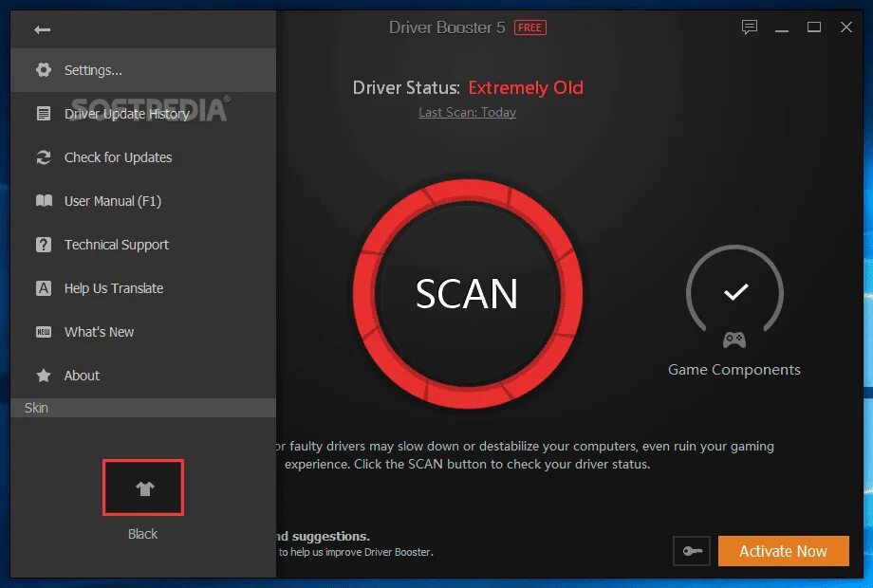Click the Black skin name label
Screen dimensions: 873x588
(x=142, y=534)
